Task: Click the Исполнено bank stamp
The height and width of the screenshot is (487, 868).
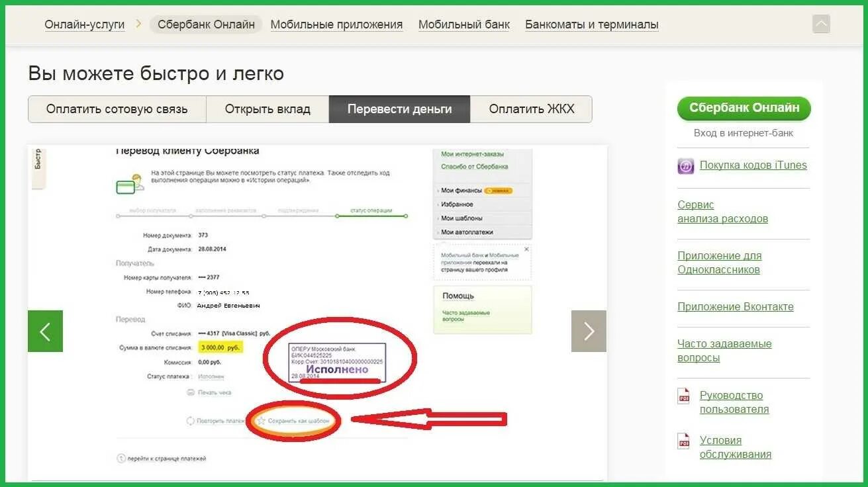Action: click(337, 362)
